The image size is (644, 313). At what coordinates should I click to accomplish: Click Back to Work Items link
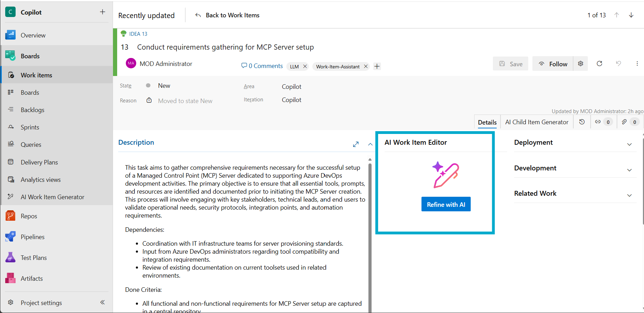pyautogui.click(x=228, y=15)
